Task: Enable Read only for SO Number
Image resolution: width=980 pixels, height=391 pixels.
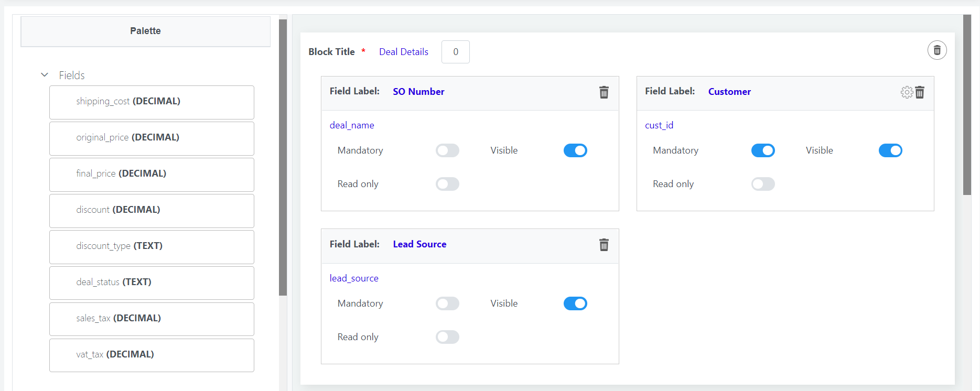Action: click(x=447, y=184)
